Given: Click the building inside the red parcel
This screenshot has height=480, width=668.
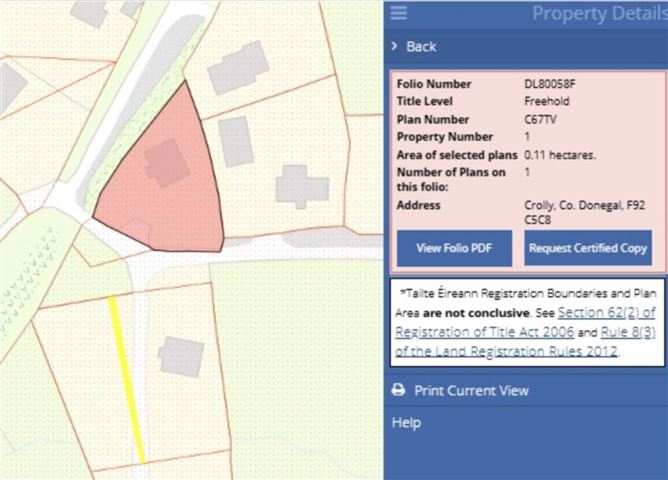Looking at the screenshot, I should click(166, 162).
